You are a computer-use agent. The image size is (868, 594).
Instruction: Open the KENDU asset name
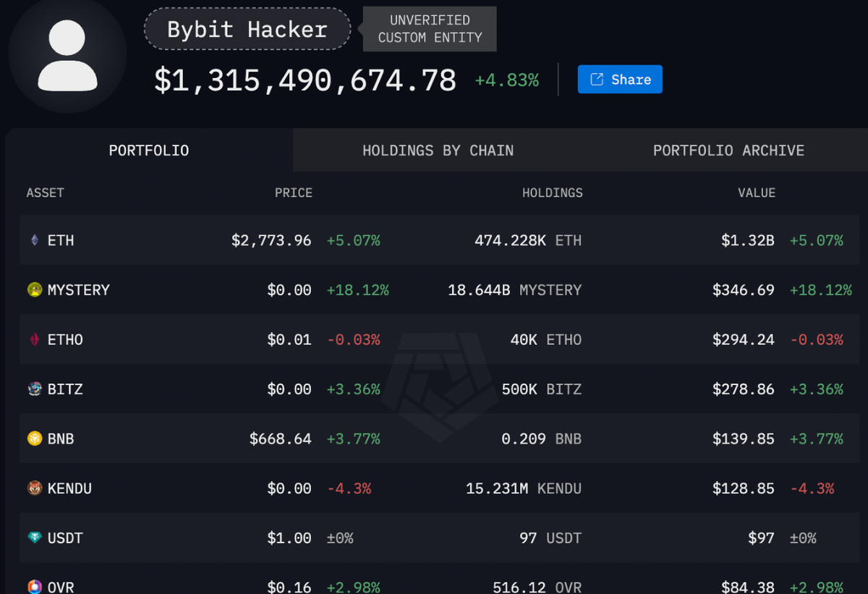pyautogui.click(x=69, y=488)
